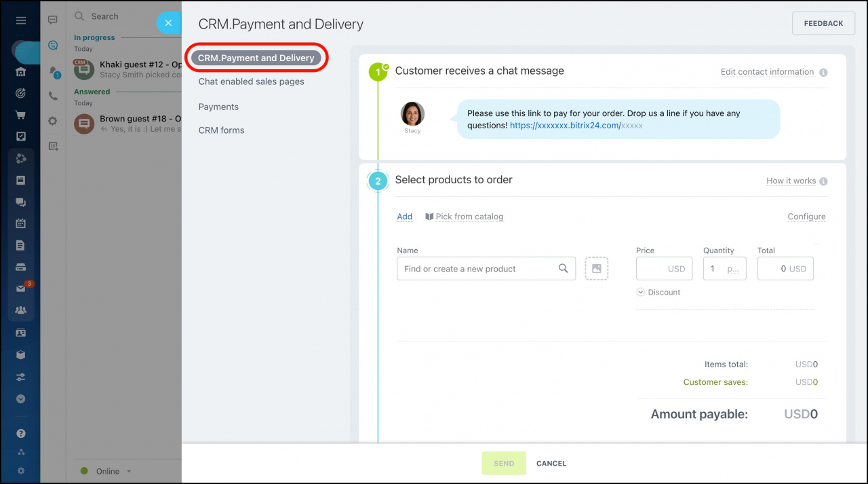Expand the Discount section
Image resolution: width=868 pixels, height=484 pixels.
(x=658, y=293)
